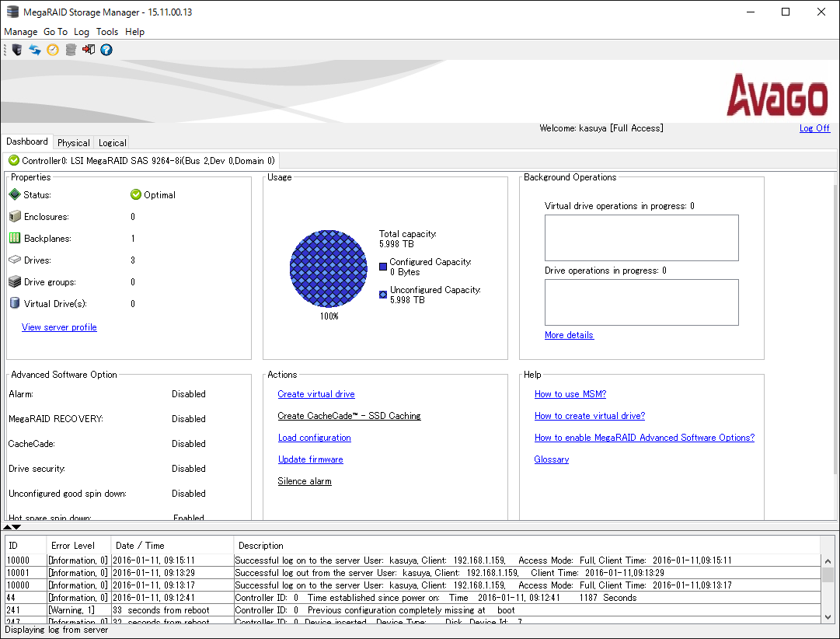
Task: Click the Welcome: kasuya [Full Access] text
Action: coord(601,128)
